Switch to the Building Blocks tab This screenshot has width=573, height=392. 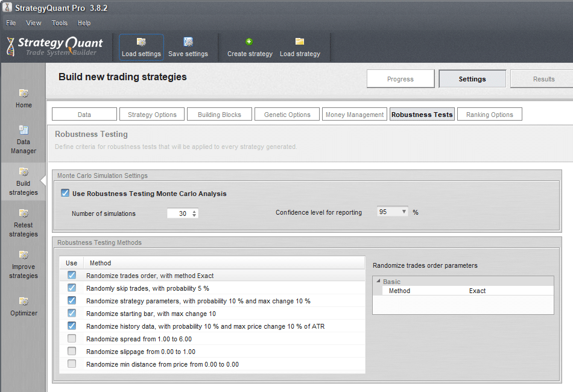[x=220, y=115]
